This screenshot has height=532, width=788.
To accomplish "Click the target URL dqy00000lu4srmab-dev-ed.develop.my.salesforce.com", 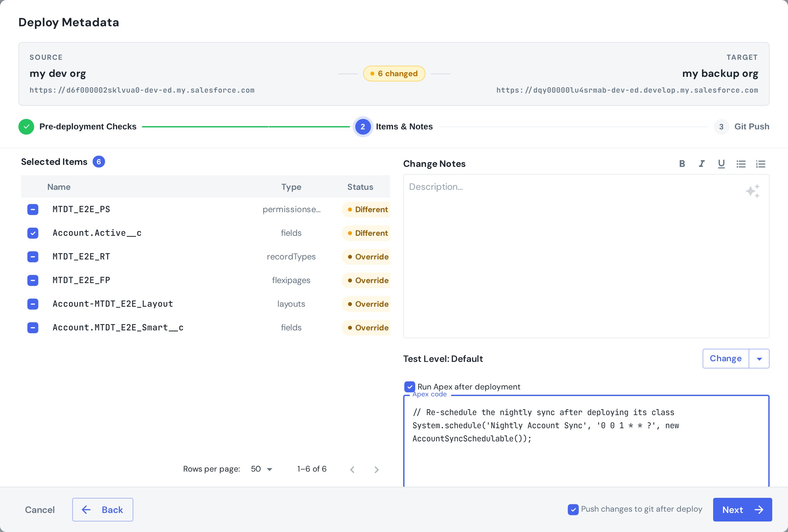I will coord(627,90).
